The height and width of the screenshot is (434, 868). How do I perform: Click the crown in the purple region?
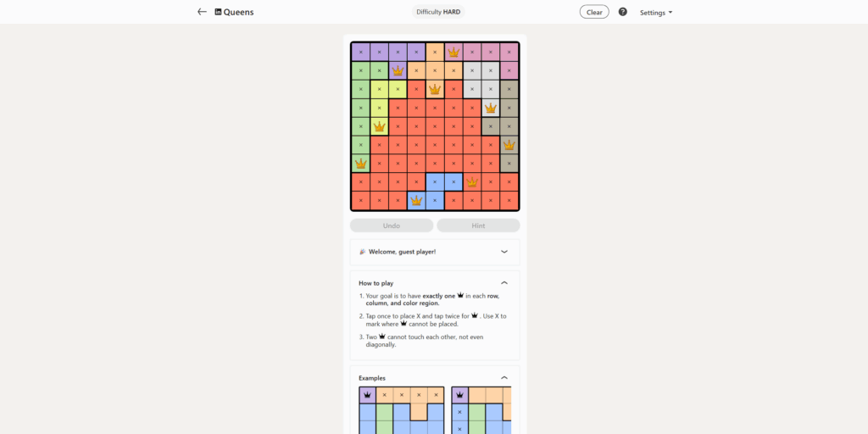398,70
